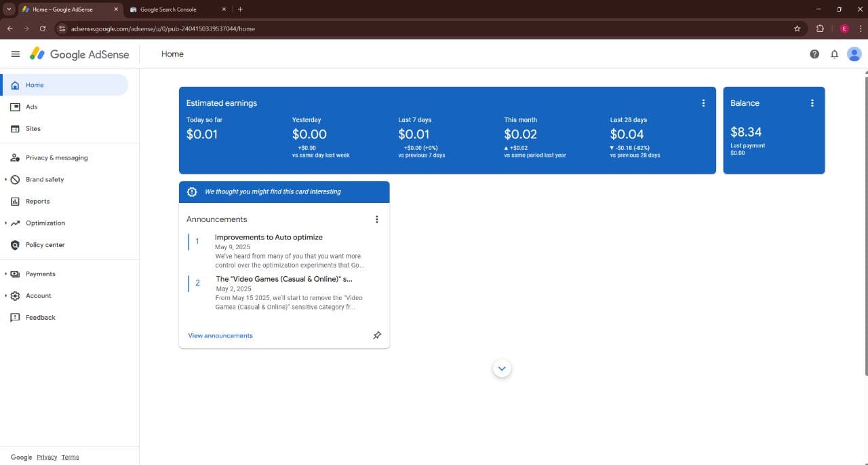The width and height of the screenshot is (868, 465).
Task: Open Feedback in the sidebar
Action: pos(64,317)
